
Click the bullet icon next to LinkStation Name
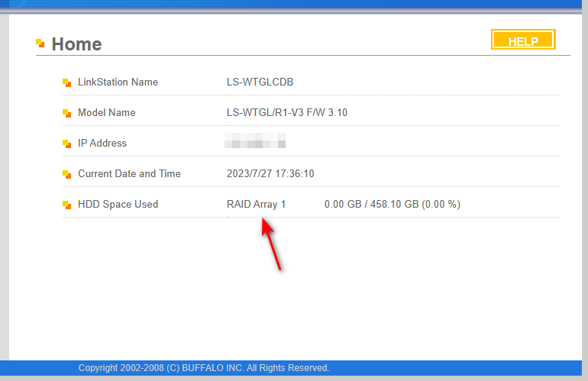[66, 82]
